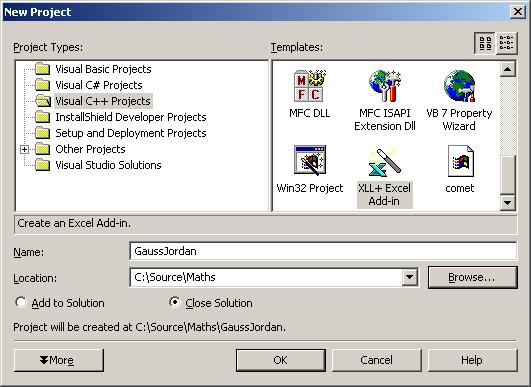The width and height of the screenshot is (531, 387).
Task: Select Visual C# Projects in the tree
Action: tap(99, 85)
